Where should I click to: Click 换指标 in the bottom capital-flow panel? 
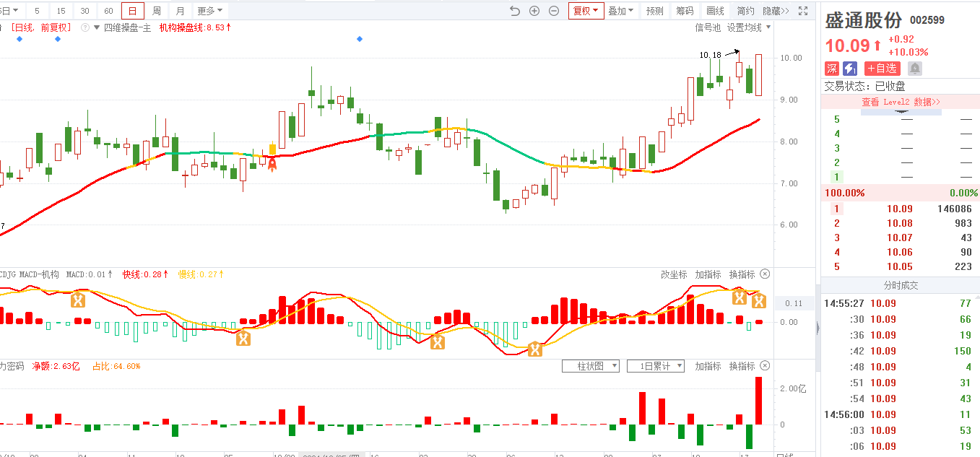[742, 366]
